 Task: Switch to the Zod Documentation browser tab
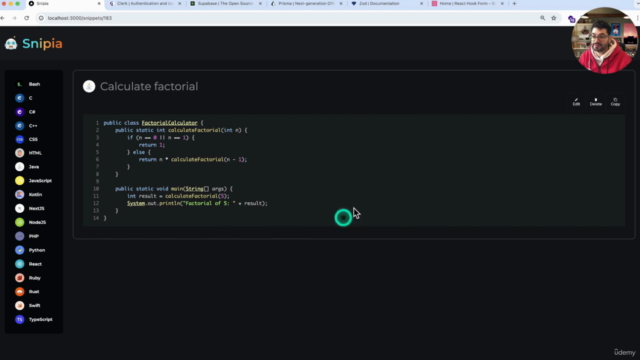pyautogui.click(x=388, y=4)
